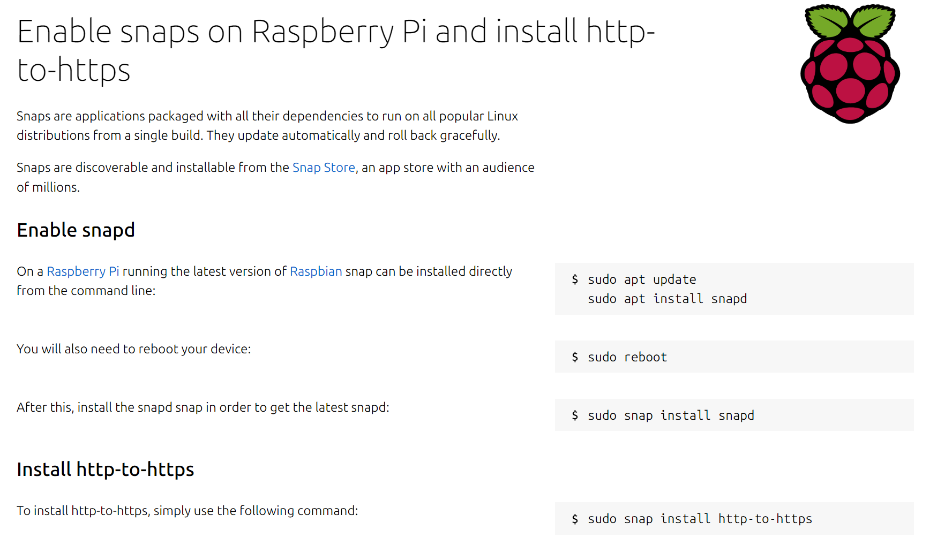Screen dimensions: 937x560
Task: Click the 'sudo snap install http-to-https' command
Action: [x=700, y=519]
